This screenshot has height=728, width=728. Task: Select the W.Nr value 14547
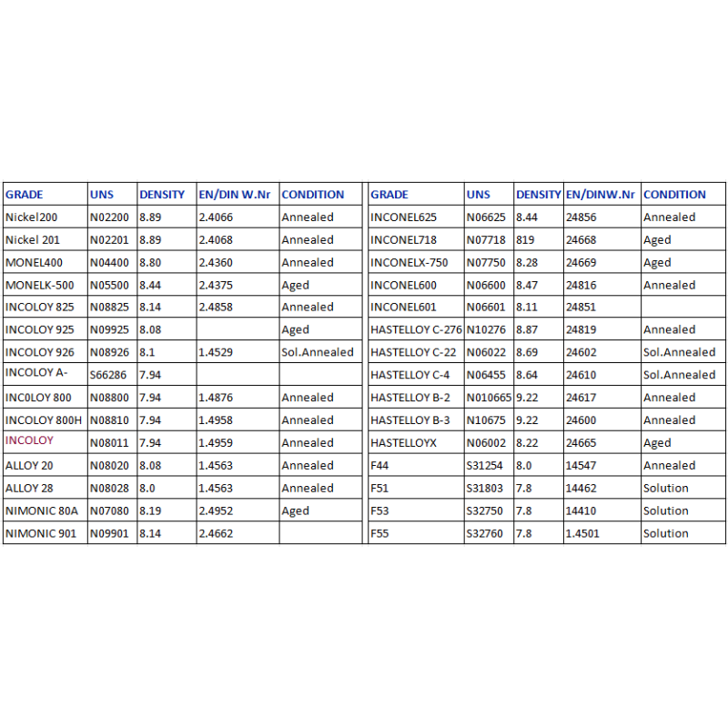click(602, 465)
